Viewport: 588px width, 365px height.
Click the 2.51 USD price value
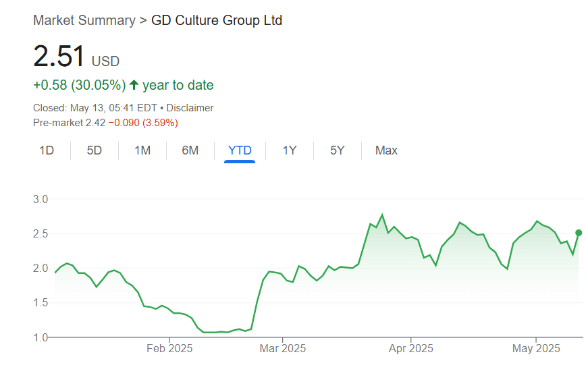[59, 57]
